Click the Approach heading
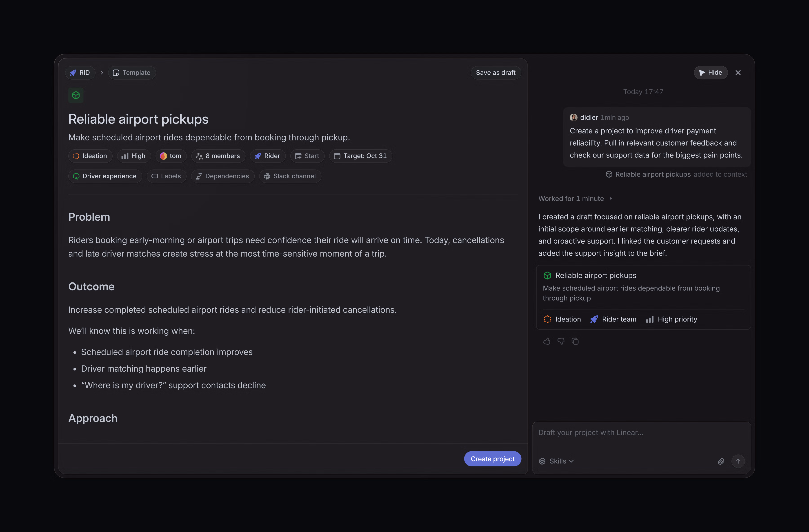 coord(93,418)
